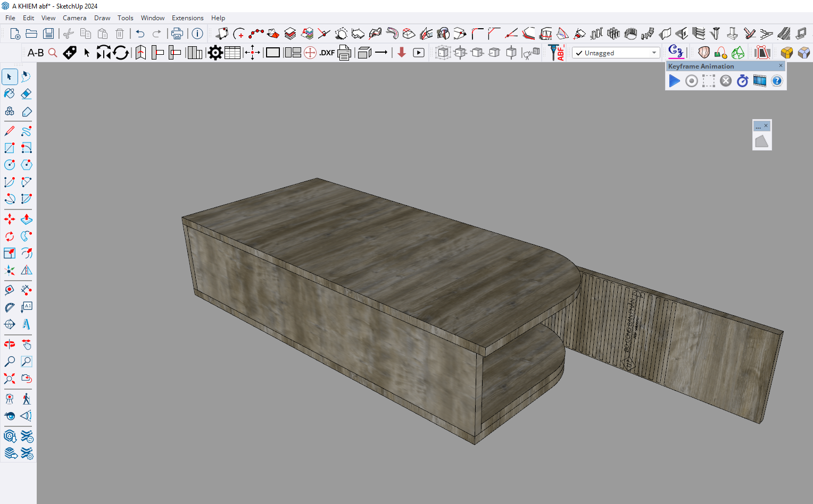The height and width of the screenshot is (504, 813).
Task: Toggle Keyframe Animation record button
Action: point(691,81)
